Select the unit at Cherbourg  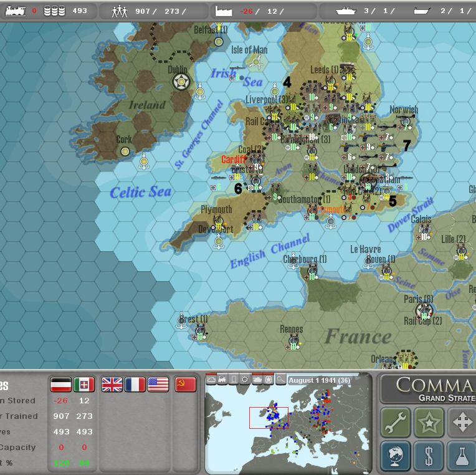tap(312, 271)
